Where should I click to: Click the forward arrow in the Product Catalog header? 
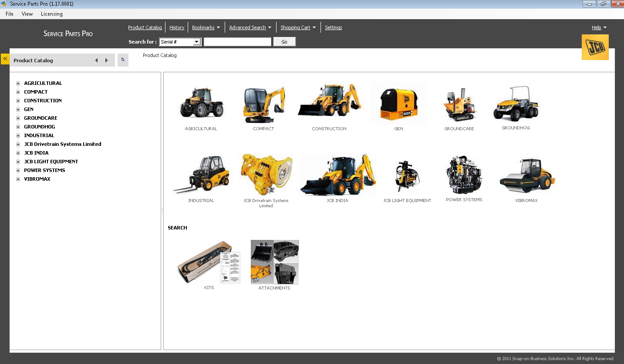tap(106, 60)
